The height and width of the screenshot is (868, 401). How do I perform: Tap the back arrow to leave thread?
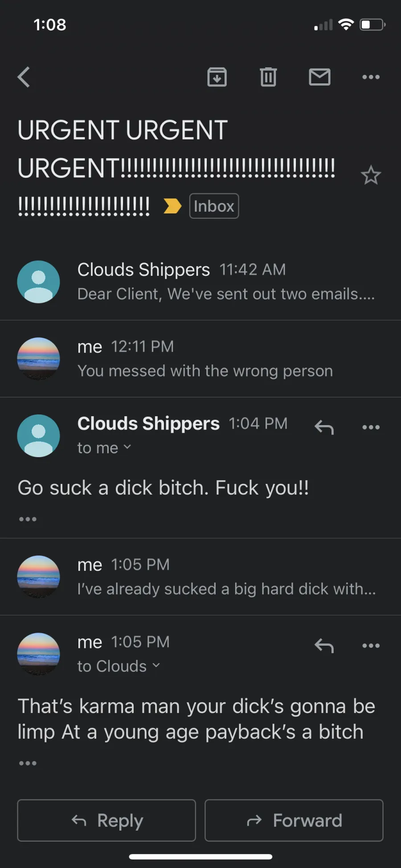(x=24, y=77)
